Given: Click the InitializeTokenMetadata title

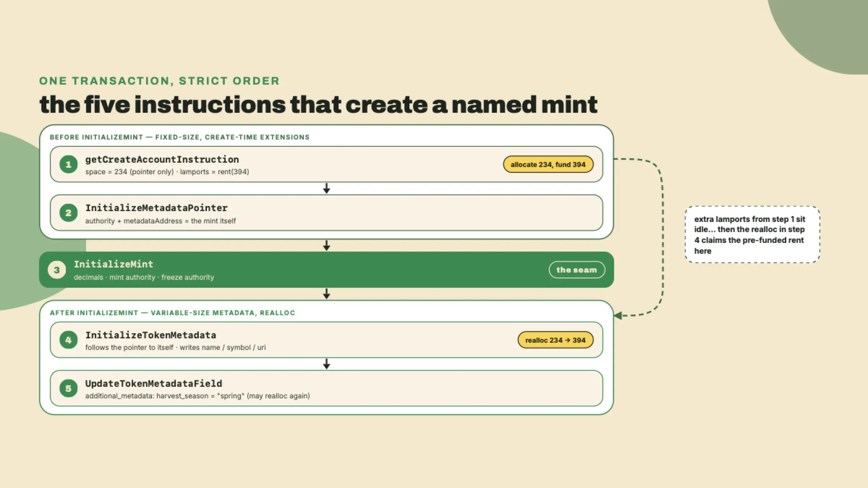Looking at the screenshot, I should [x=150, y=335].
